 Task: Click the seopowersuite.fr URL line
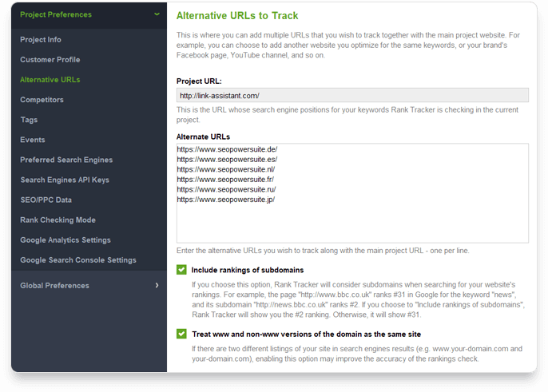[225, 180]
